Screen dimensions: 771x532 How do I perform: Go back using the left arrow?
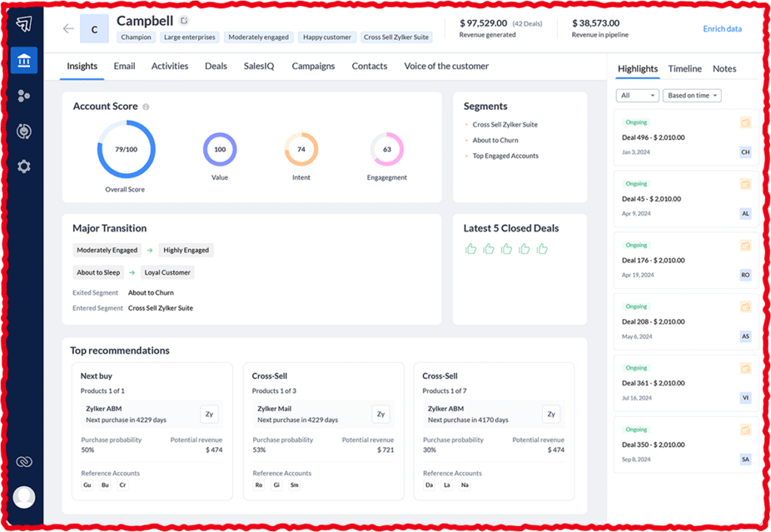69,29
